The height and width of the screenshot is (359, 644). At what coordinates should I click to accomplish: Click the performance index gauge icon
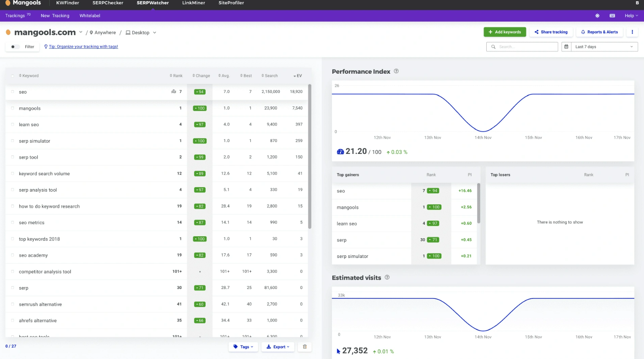[340, 151]
